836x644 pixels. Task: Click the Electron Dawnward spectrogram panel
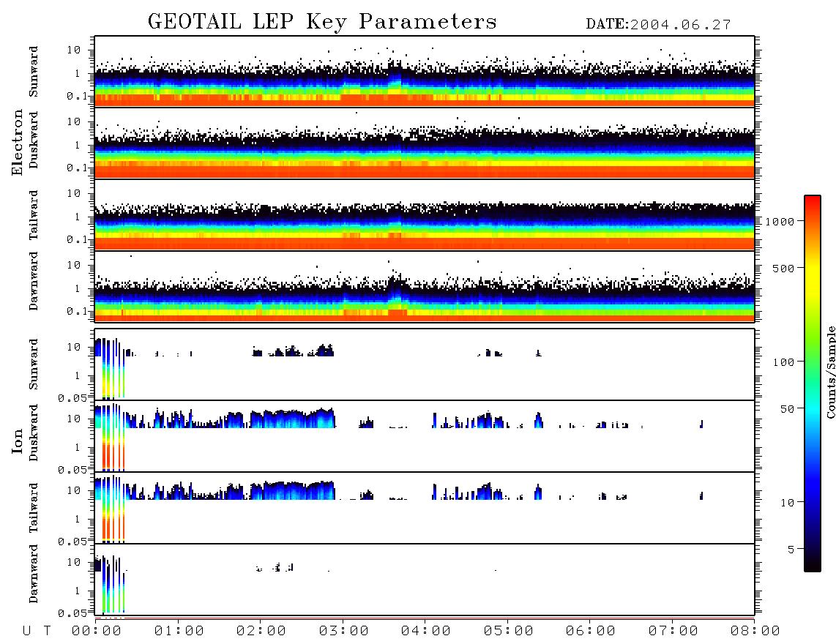point(425,286)
